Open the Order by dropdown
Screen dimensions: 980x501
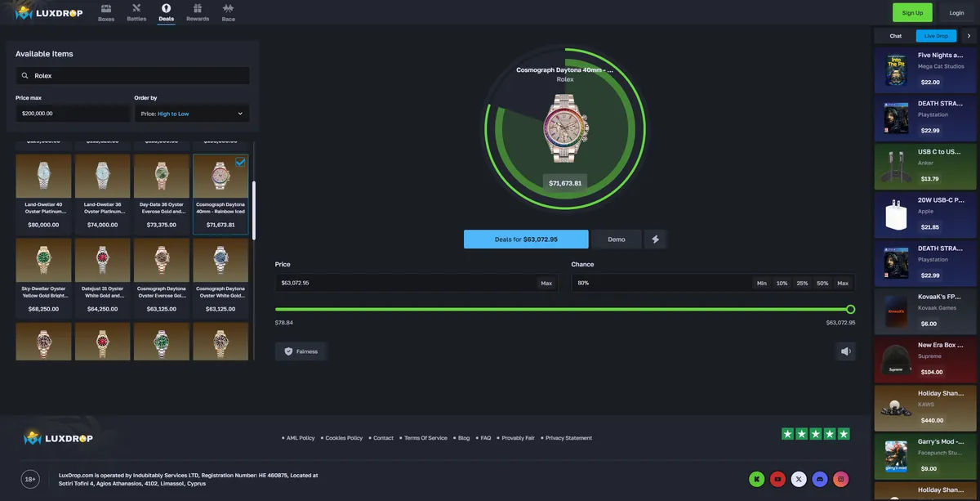(x=192, y=114)
